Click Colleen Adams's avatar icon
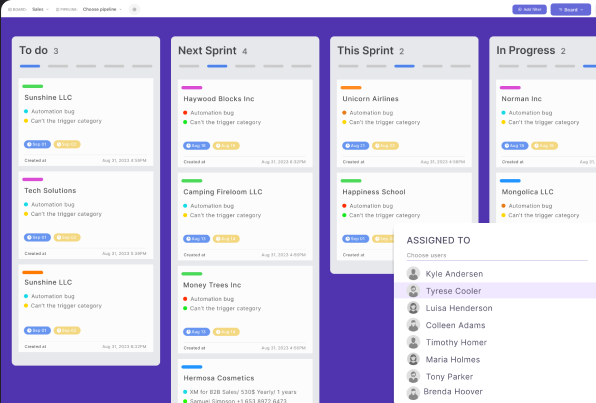596x403 pixels. [x=413, y=325]
